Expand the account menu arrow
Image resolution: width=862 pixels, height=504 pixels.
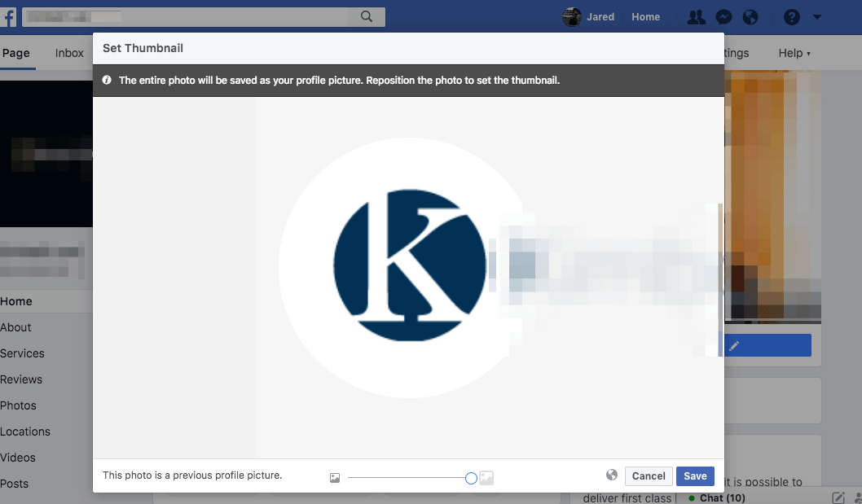[817, 17]
